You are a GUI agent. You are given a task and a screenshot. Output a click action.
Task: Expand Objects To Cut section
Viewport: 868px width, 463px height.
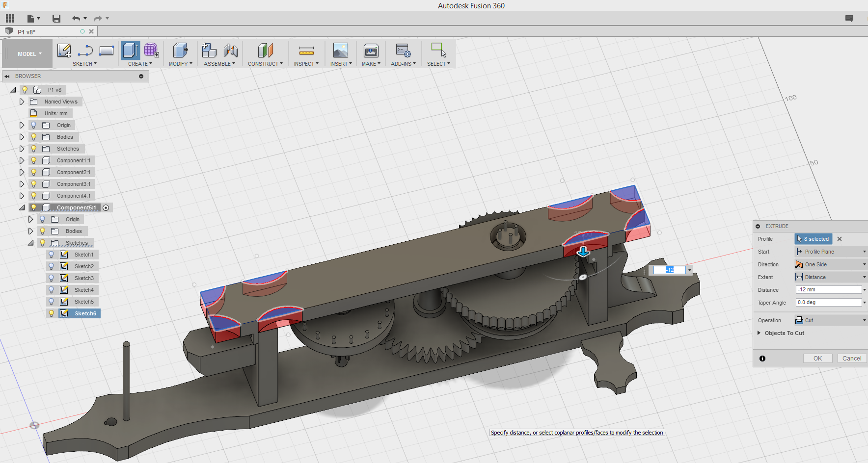759,333
